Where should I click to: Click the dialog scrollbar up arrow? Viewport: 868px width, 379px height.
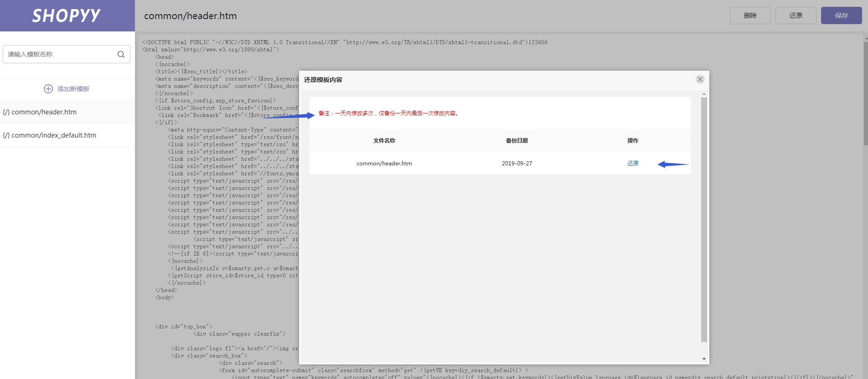coord(704,94)
